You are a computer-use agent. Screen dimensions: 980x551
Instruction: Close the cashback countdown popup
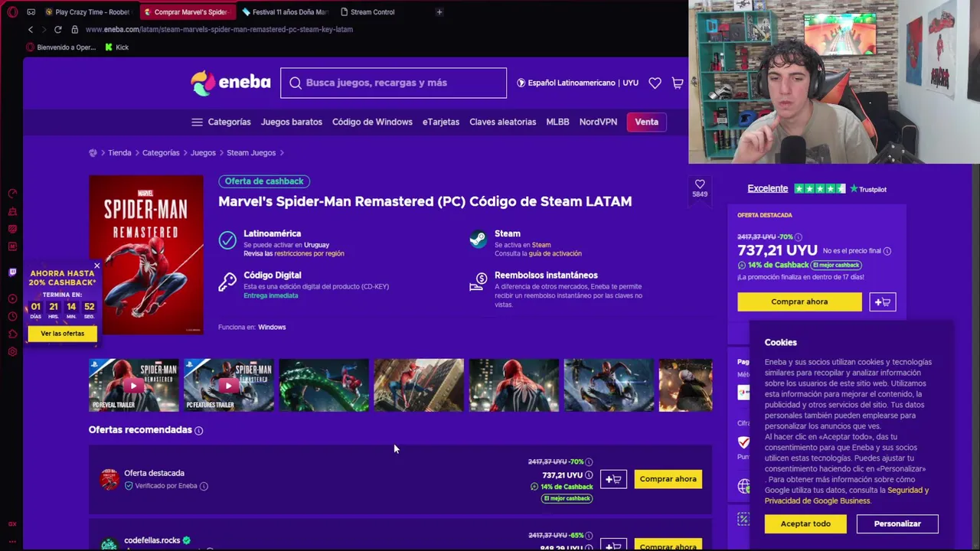click(96, 266)
